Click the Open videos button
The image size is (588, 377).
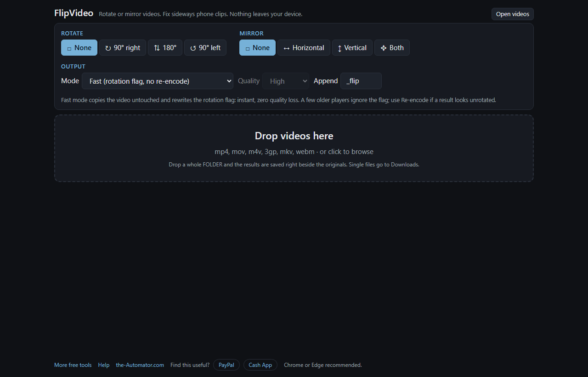pos(513,14)
